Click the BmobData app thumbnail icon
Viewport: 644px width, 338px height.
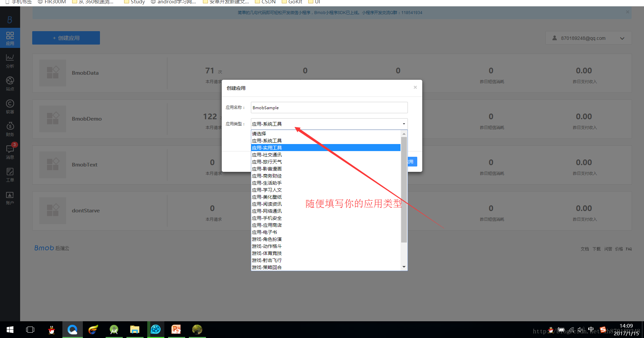[x=53, y=73]
